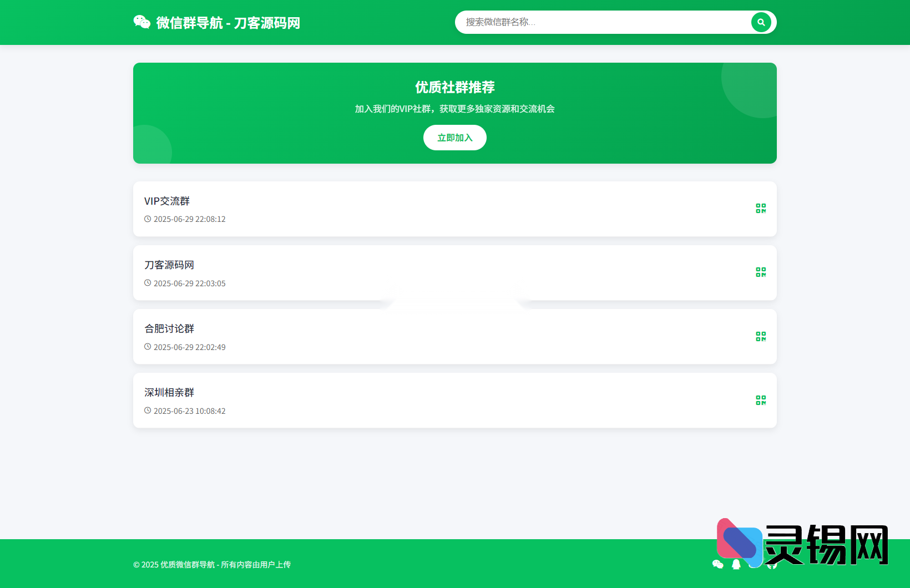The height and width of the screenshot is (588, 910).
Task: Open the 合肥讨论群 group title link
Action: click(x=169, y=328)
